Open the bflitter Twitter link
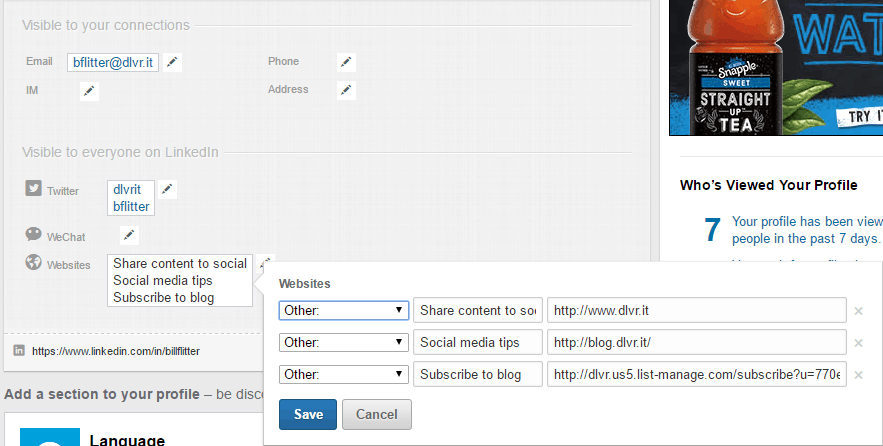The height and width of the screenshot is (446, 883). [x=131, y=207]
